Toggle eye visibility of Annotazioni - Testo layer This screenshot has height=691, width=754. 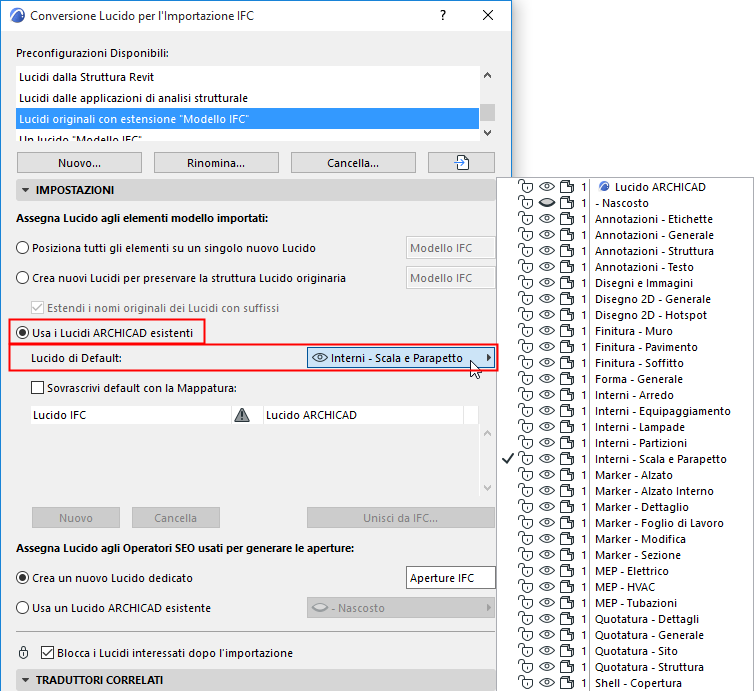point(547,267)
